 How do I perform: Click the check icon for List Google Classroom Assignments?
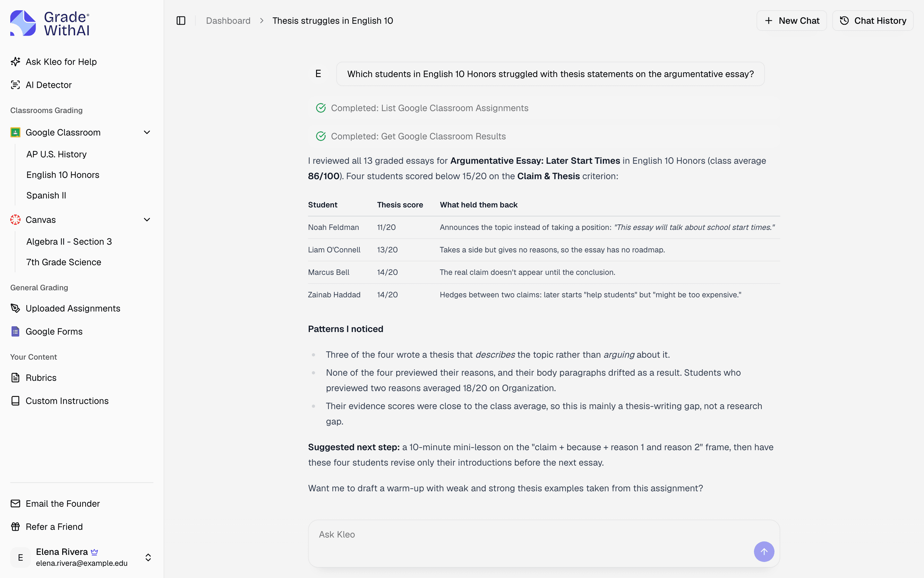pyautogui.click(x=321, y=108)
